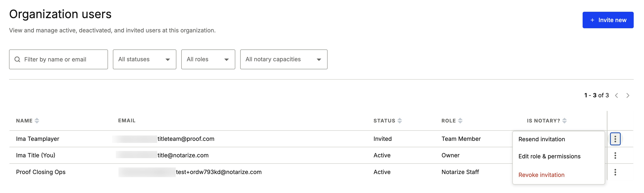Sort by the Is Notary column
The width and height of the screenshot is (644, 193).
(564, 121)
